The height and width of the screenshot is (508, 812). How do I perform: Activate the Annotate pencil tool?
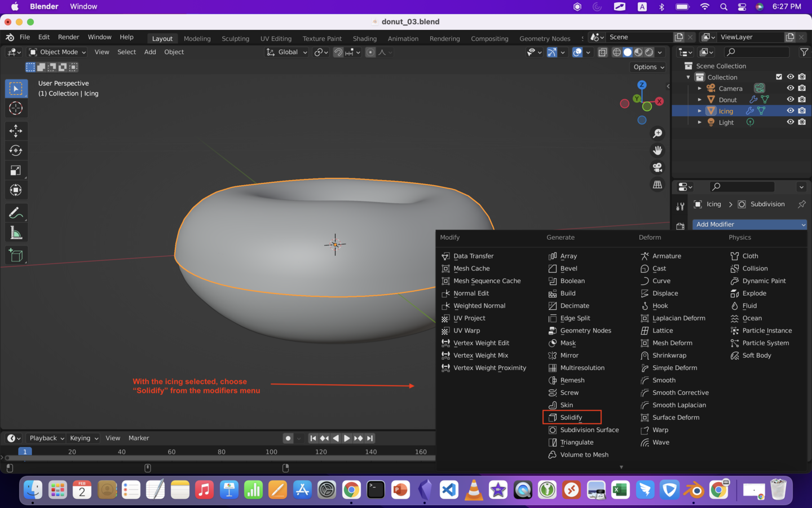click(16, 213)
